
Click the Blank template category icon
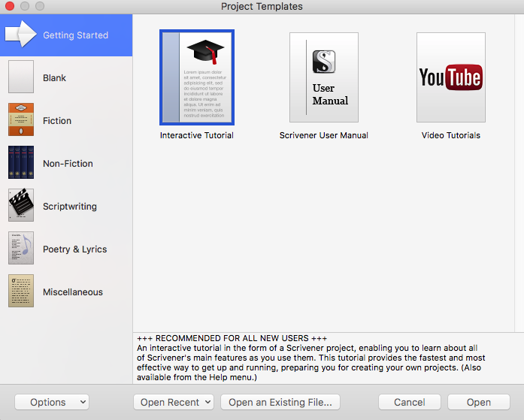[21, 77]
